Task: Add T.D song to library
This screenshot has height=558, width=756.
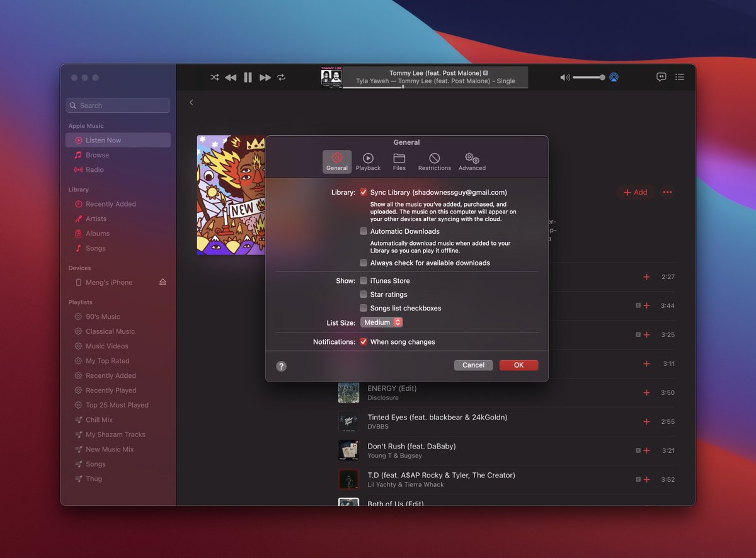Action: coord(646,480)
